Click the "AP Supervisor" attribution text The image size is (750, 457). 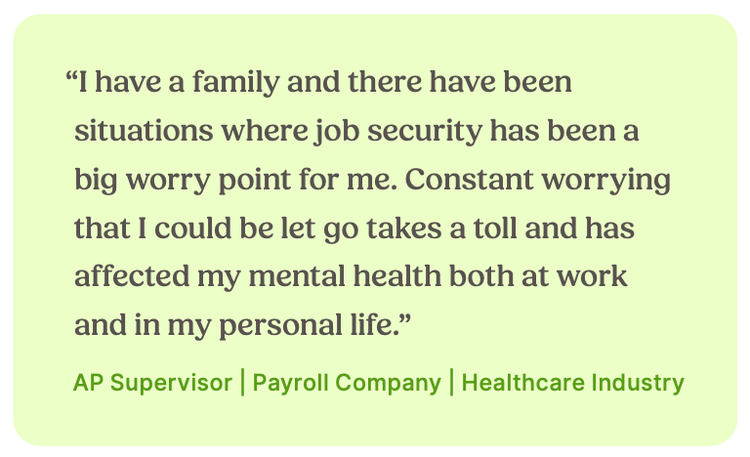pyautogui.click(x=153, y=383)
